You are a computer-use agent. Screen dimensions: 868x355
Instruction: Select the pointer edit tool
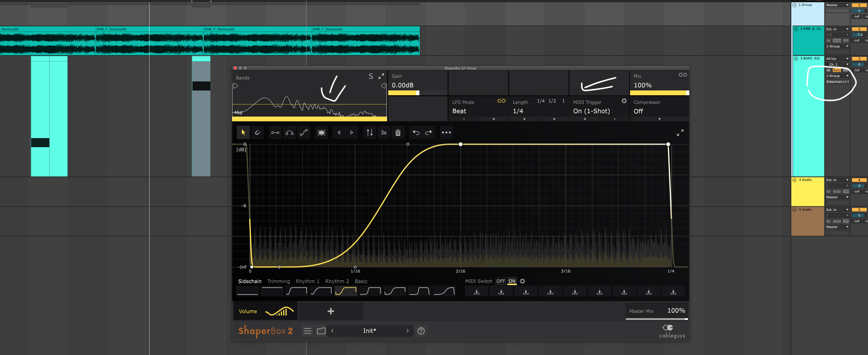click(x=243, y=132)
